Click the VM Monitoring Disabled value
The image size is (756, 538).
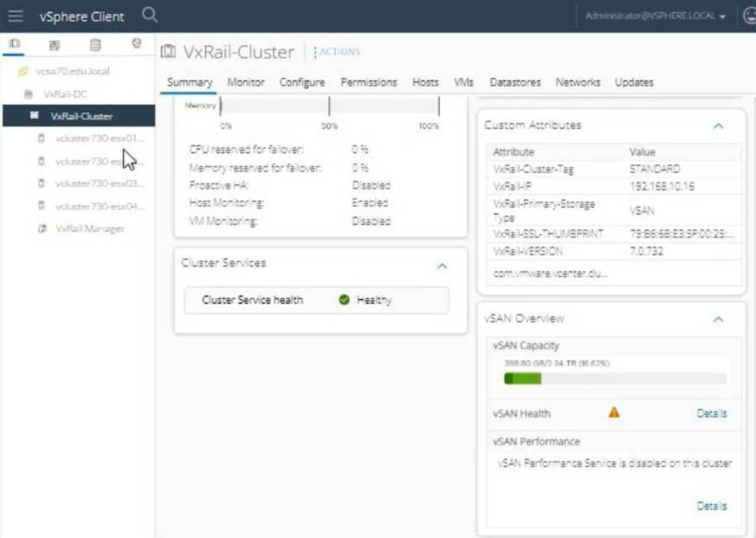click(x=371, y=221)
